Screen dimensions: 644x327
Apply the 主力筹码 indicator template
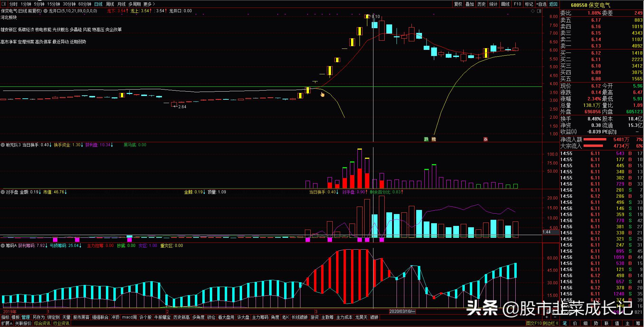[260, 317]
